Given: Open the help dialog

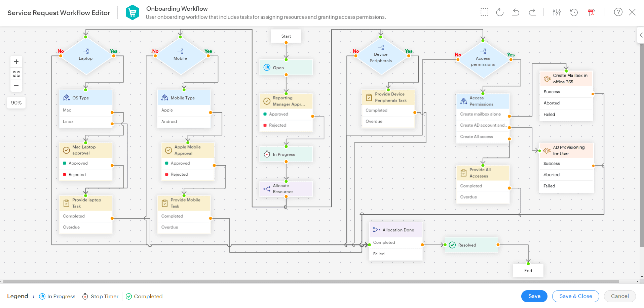Looking at the screenshot, I should [618, 12].
